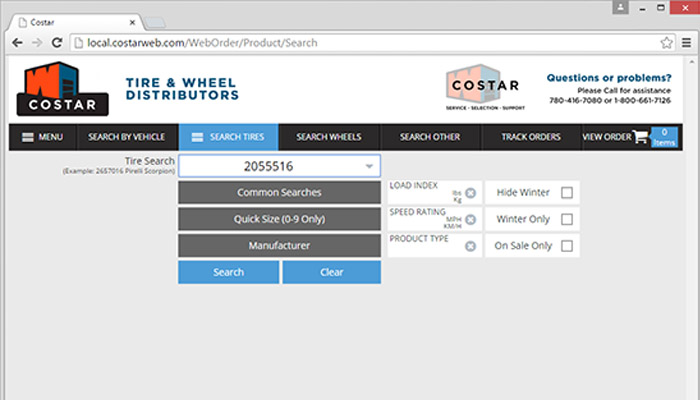Expand the Common Searches list
700x400 pixels.
pyautogui.click(x=279, y=192)
